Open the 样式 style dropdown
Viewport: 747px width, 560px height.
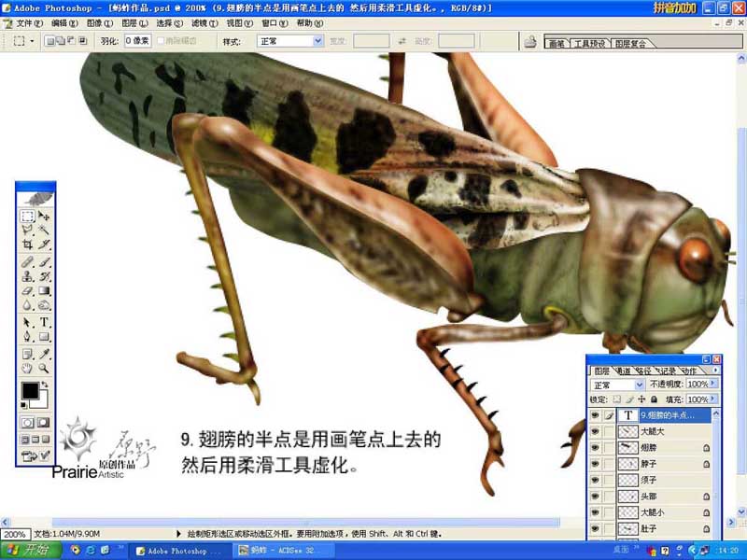[290, 41]
